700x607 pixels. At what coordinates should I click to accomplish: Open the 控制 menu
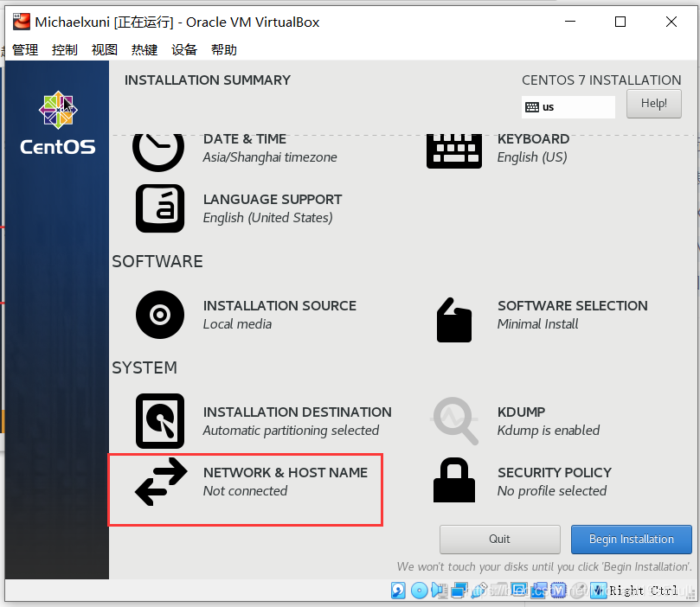65,49
